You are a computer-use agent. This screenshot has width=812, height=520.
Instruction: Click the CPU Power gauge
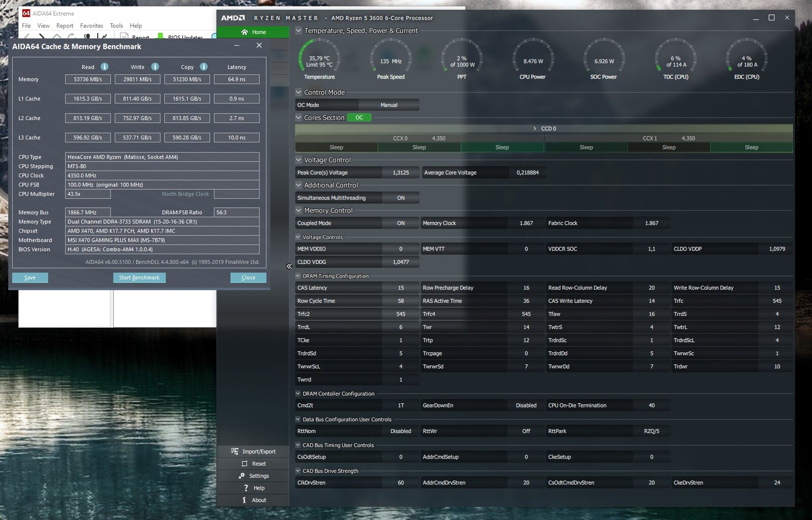pyautogui.click(x=533, y=58)
